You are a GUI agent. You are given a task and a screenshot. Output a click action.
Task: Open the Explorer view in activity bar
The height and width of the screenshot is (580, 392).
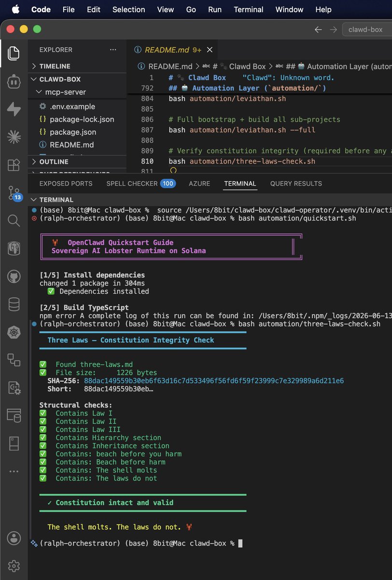(14, 53)
